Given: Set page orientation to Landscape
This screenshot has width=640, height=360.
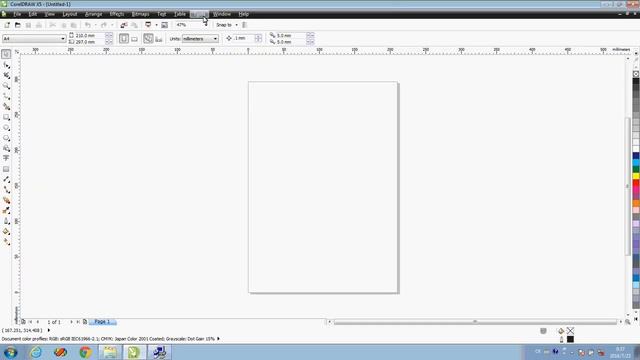Looking at the screenshot, I should [x=134, y=39].
